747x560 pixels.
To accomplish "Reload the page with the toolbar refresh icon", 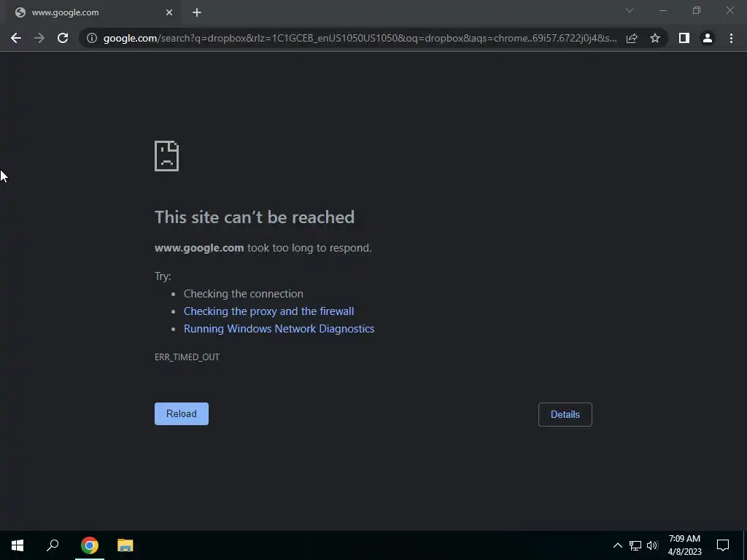I will click(x=63, y=38).
